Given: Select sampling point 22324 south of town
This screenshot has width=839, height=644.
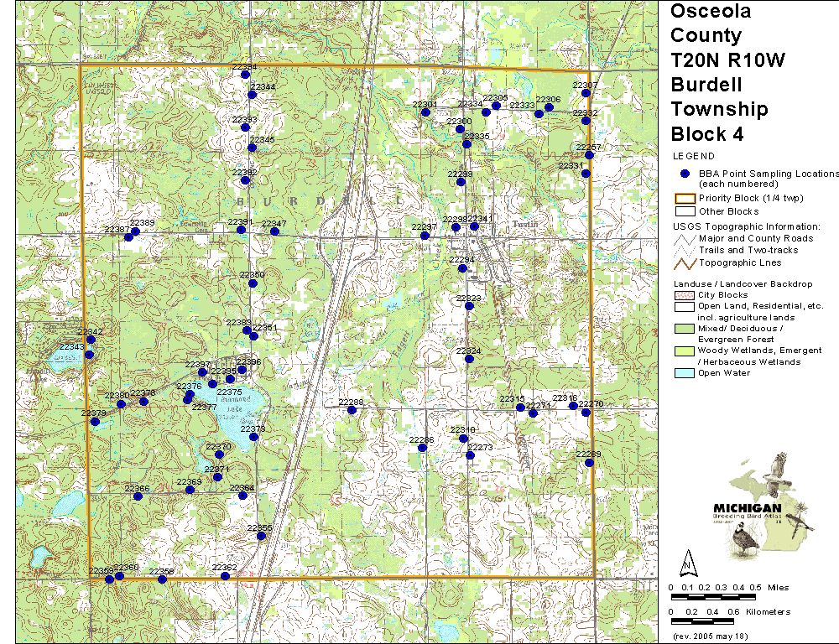Looking at the screenshot, I should click(x=469, y=359).
